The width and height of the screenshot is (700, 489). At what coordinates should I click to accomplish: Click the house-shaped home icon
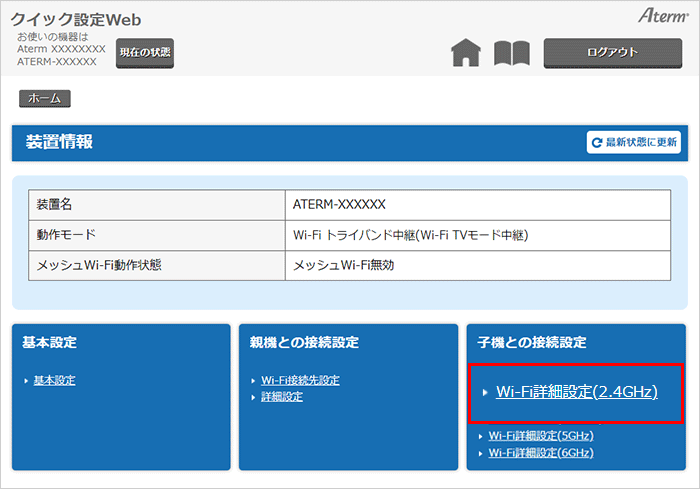pyautogui.click(x=466, y=53)
